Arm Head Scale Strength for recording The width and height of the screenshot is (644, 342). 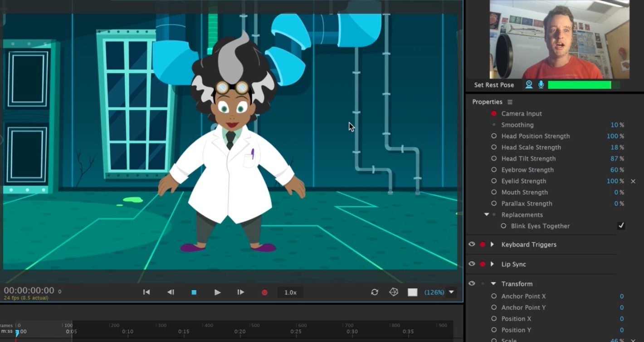[x=494, y=147]
